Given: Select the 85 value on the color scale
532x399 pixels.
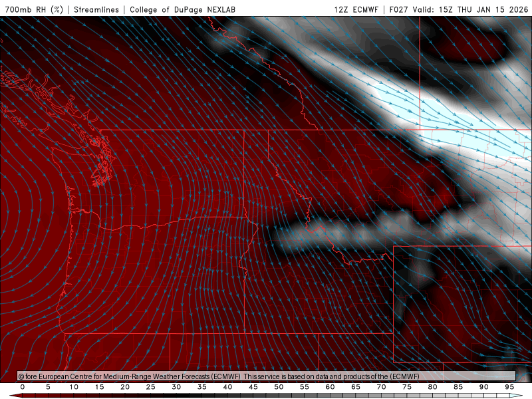Looking at the screenshot, I should pos(458,387).
